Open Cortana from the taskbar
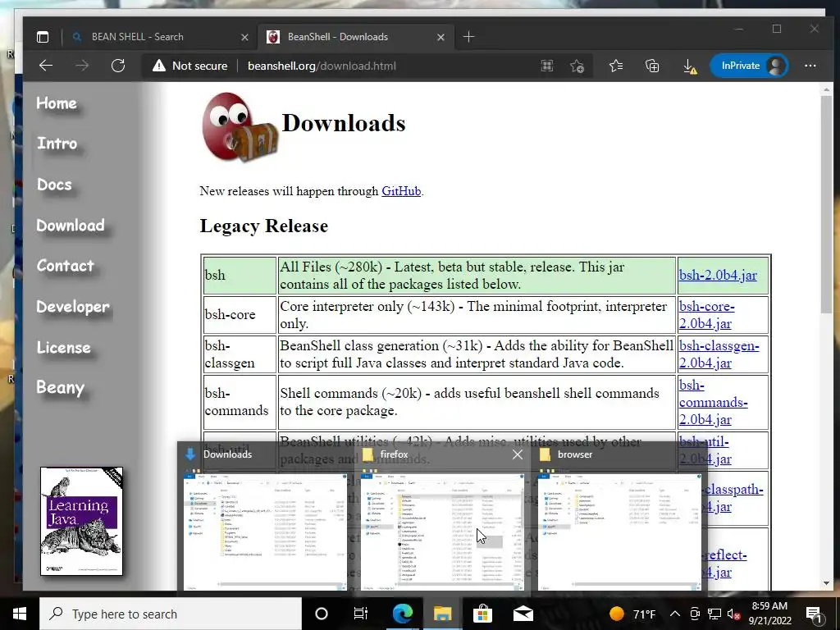The image size is (840, 630). tap(322, 614)
